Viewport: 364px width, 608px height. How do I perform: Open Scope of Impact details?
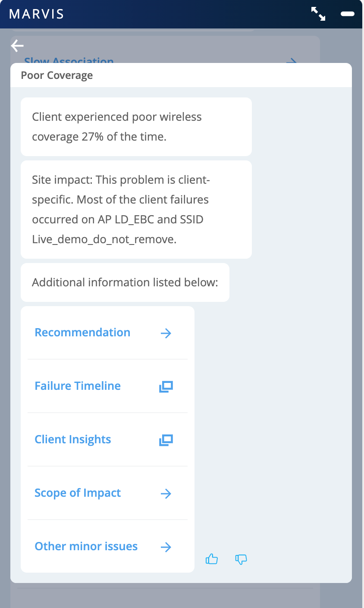coord(78,493)
